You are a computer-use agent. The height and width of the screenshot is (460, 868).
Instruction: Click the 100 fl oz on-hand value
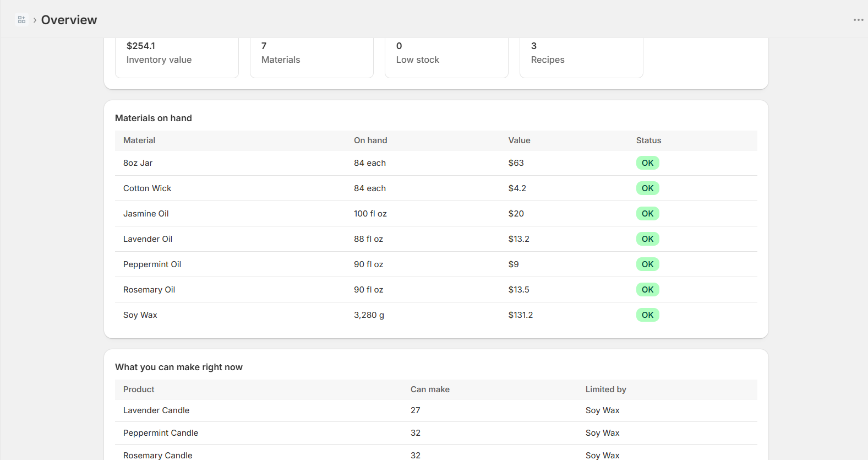point(370,214)
